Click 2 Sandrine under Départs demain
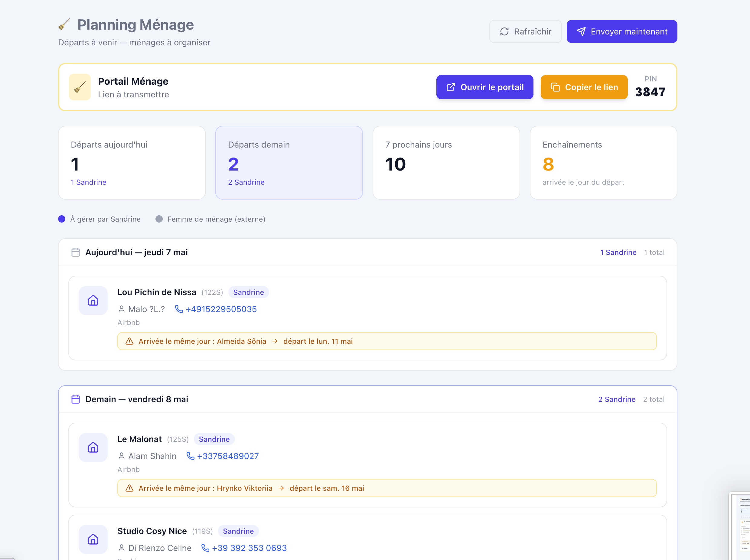 coord(246,182)
